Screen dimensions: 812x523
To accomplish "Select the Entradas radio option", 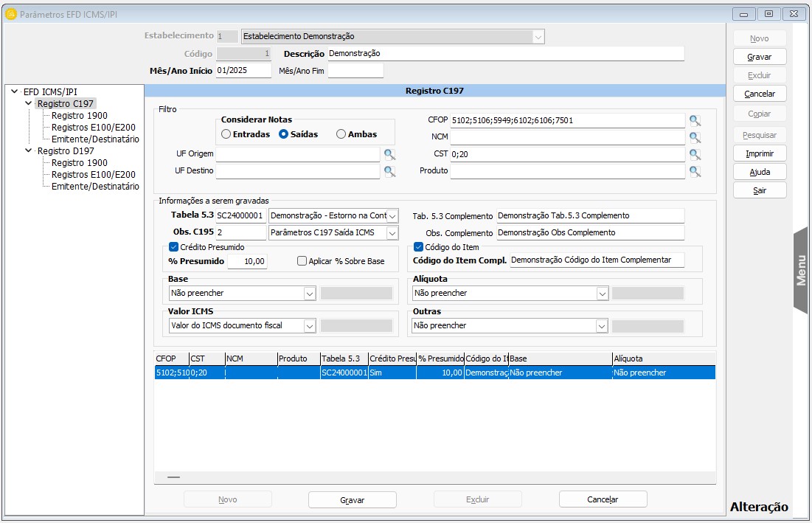I will (226, 134).
